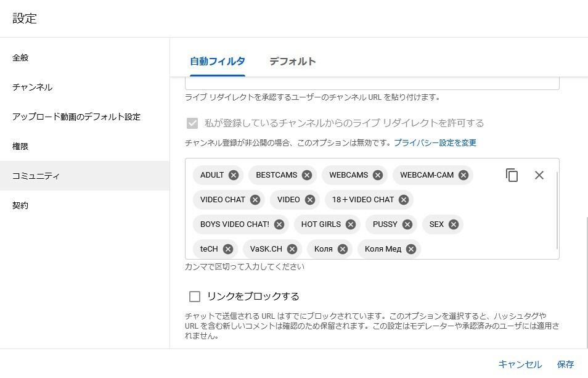Click the 保存 button
The width and height of the screenshot is (588, 378).
tap(565, 364)
